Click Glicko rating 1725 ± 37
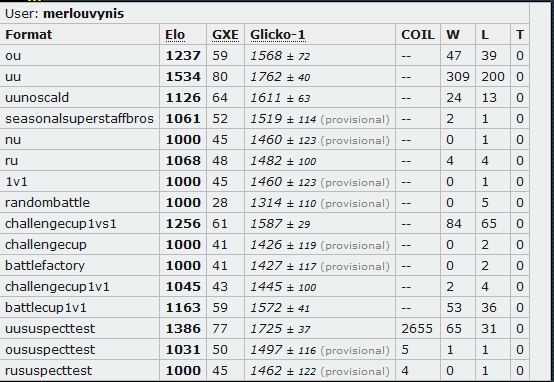 point(280,329)
